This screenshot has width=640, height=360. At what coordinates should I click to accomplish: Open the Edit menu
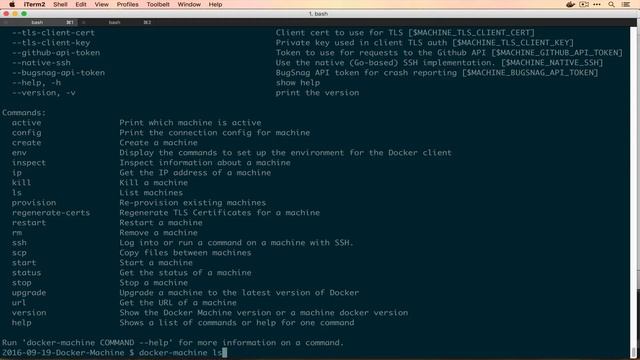(81, 4)
